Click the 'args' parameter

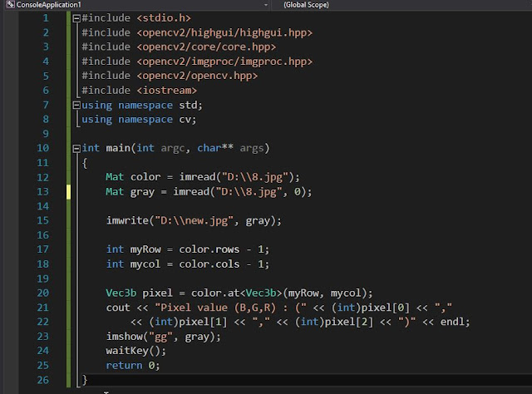tap(252, 148)
